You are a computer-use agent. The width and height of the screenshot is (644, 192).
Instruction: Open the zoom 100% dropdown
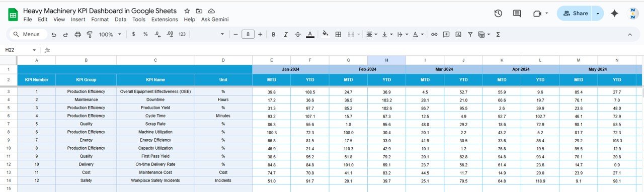click(110, 34)
